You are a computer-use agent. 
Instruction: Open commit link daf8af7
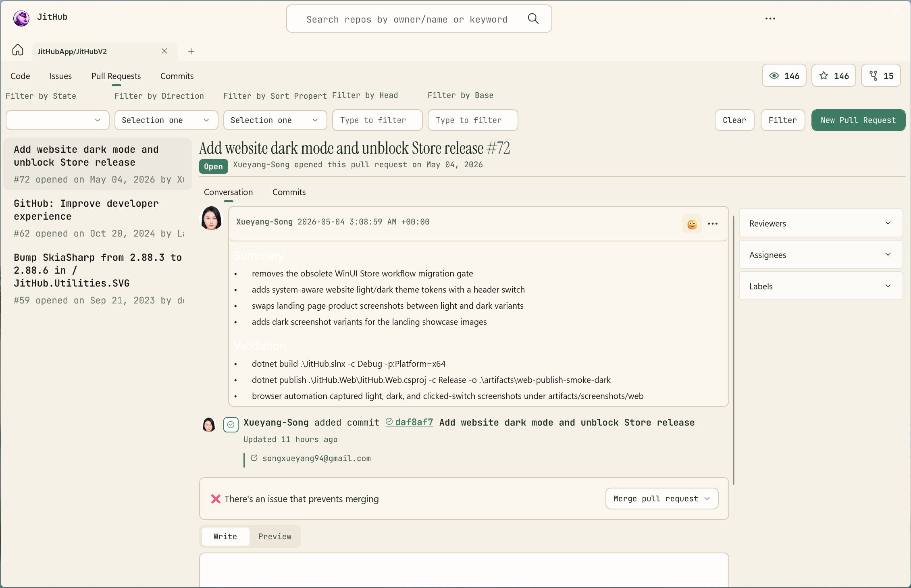point(410,422)
